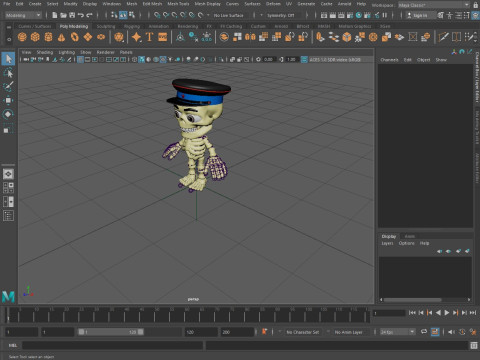
Task: Go to end of playback range
Action: pos(473,313)
